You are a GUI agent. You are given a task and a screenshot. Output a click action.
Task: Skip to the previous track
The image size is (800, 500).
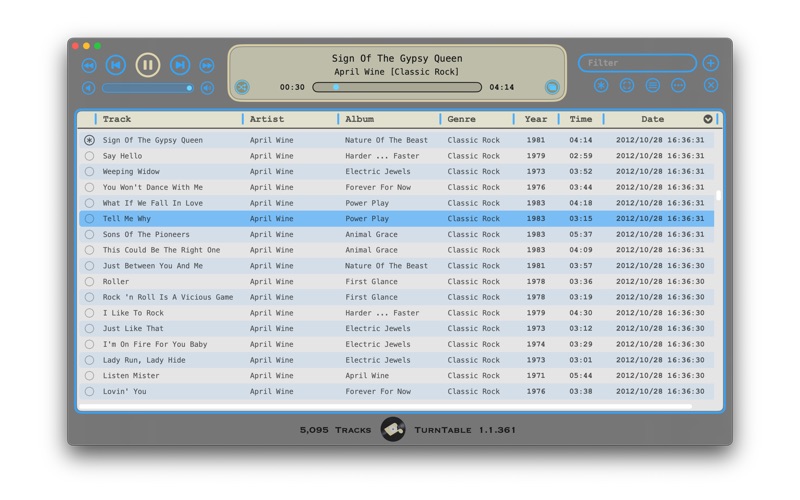[x=116, y=65]
